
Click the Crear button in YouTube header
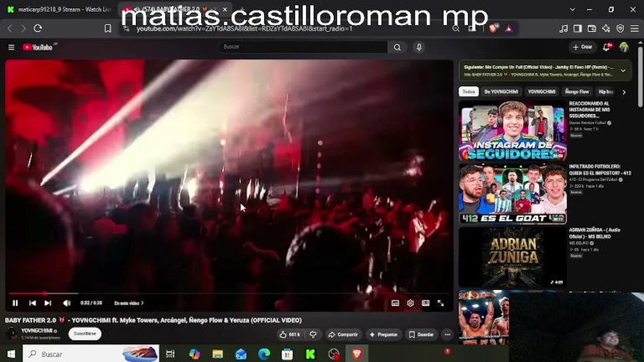(x=583, y=47)
